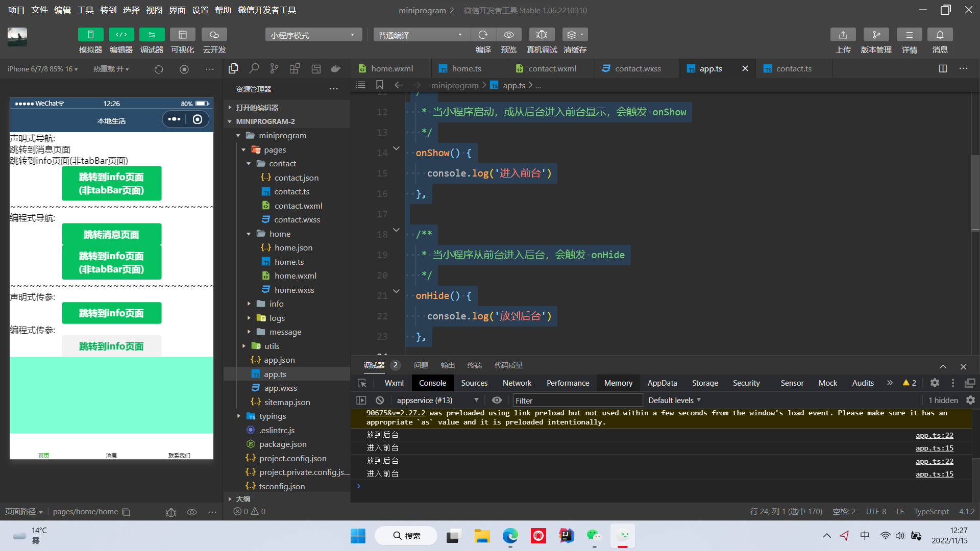
Task: Toggle the editor panel button
Action: [x=121, y=35]
